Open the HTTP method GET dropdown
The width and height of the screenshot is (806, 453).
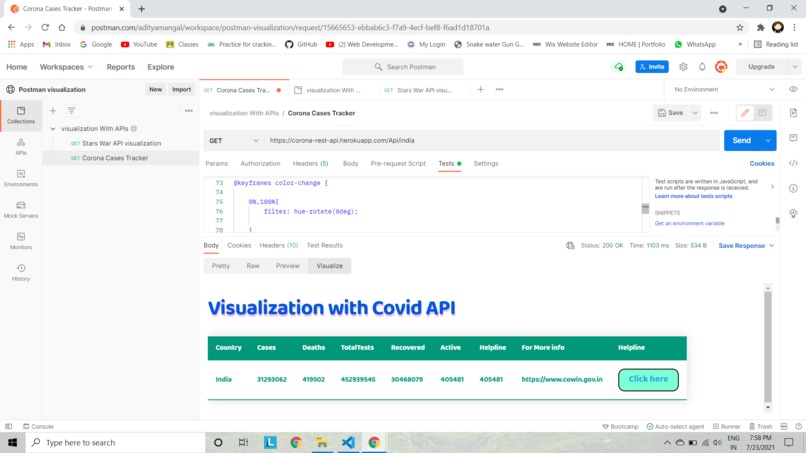point(233,140)
